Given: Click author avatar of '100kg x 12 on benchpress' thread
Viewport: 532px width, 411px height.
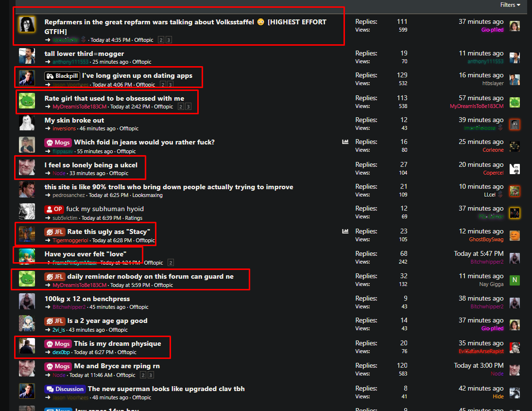Looking at the screenshot, I should (27, 301).
